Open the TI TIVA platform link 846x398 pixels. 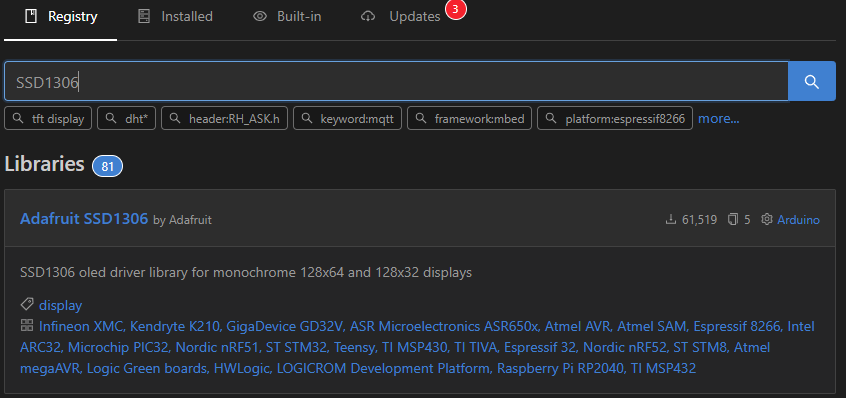pos(475,347)
